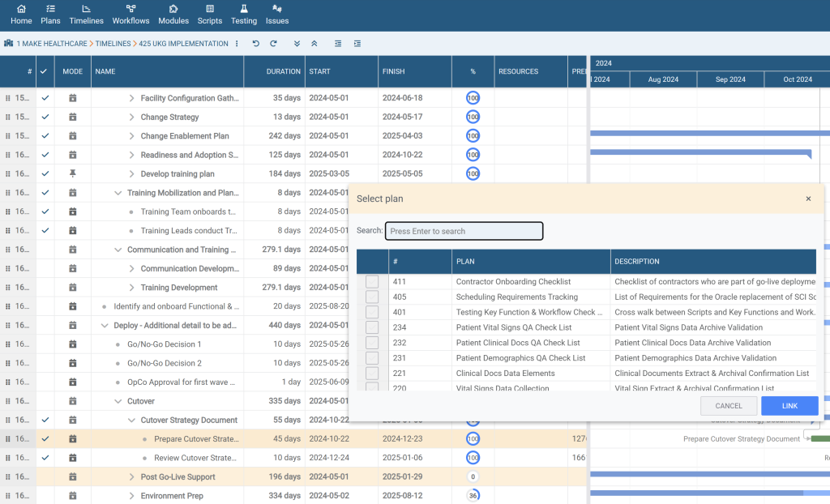Image resolution: width=830 pixels, height=504 pixels.
Task: Select the checkbox for Patient Vital Signs QA Check List
Action: click(x=372, y=327)
